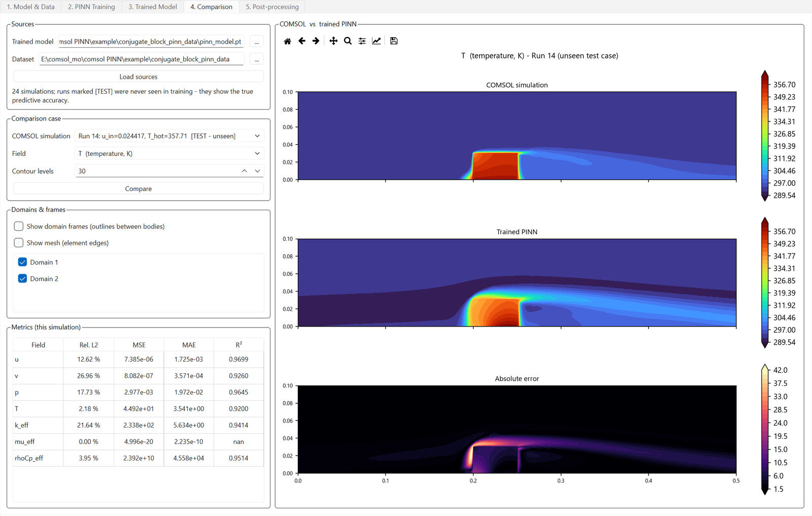Click the MAE column header
Image resolution: width=812 pixels, height=516 pixels.
189,345
